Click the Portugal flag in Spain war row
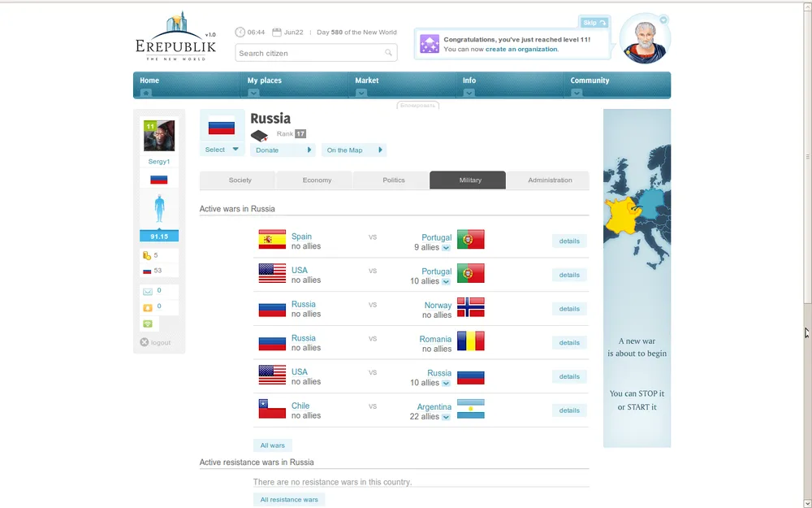Viewport: 812px width, 508px height. [470, 240]
